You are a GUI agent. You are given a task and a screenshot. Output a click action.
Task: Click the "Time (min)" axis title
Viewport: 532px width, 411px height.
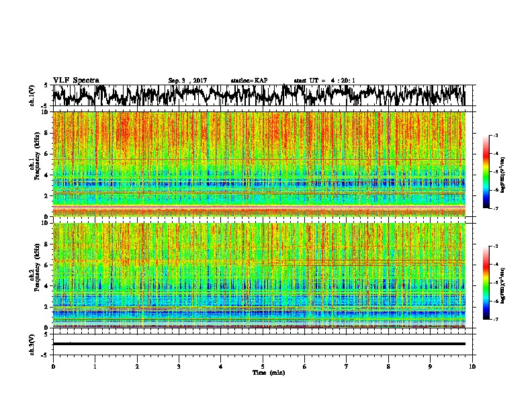pyautogui.click(x=269, y=373)
